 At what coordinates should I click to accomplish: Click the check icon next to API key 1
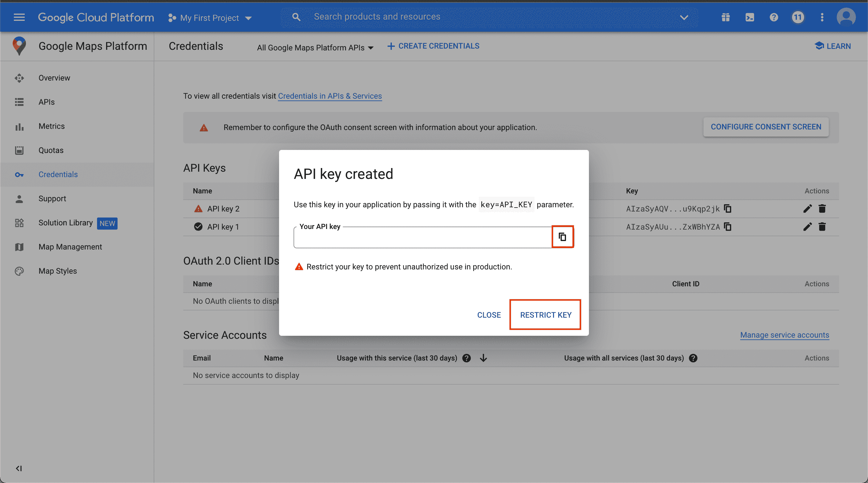[x=199, y=227]
